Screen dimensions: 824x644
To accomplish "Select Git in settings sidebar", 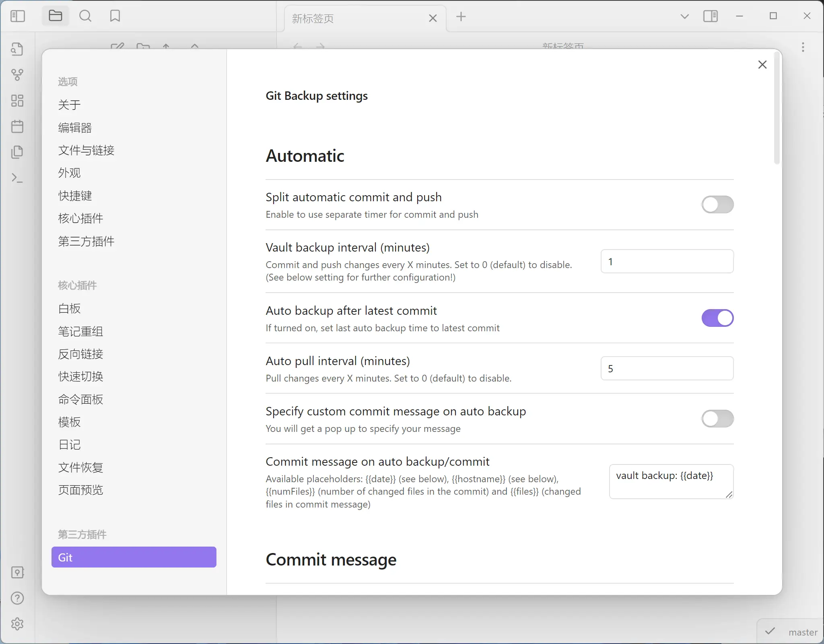I will (134, 557).
